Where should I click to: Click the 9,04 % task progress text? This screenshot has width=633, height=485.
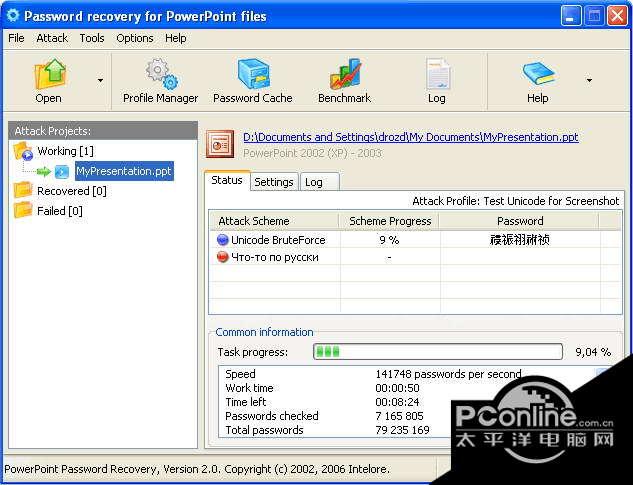tap(593, 352)
